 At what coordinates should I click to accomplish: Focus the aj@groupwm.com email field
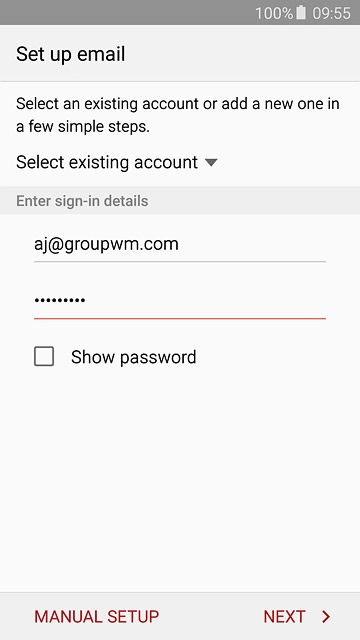pyautogui.click(x=180, y=245)
